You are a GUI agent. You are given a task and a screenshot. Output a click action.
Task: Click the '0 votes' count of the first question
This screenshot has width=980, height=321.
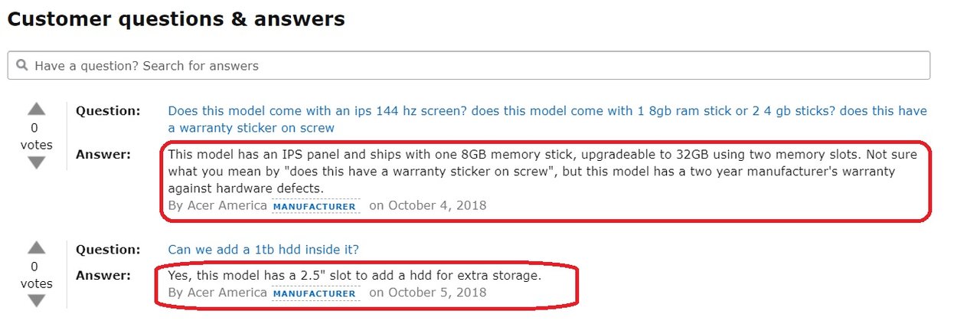click(36, 136)
